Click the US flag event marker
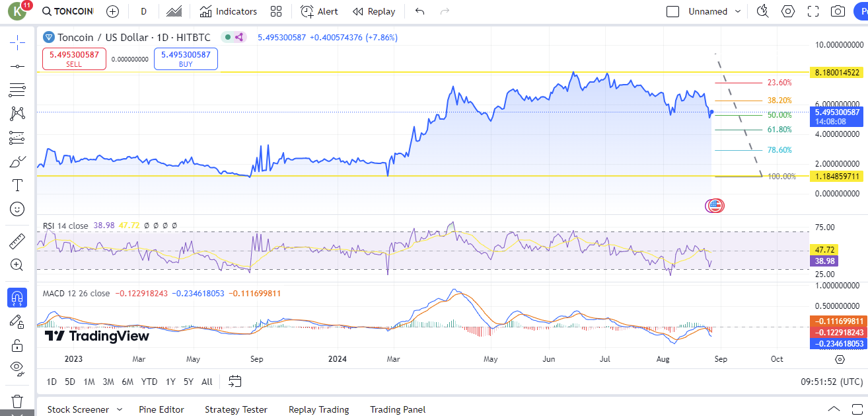Viewport: 868px width, 416px height. [x=715, y=206]
